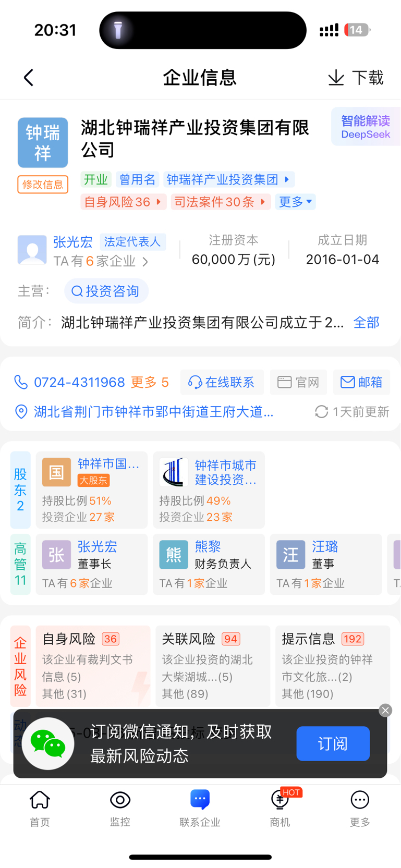Tap 修改信息 button

43,185
